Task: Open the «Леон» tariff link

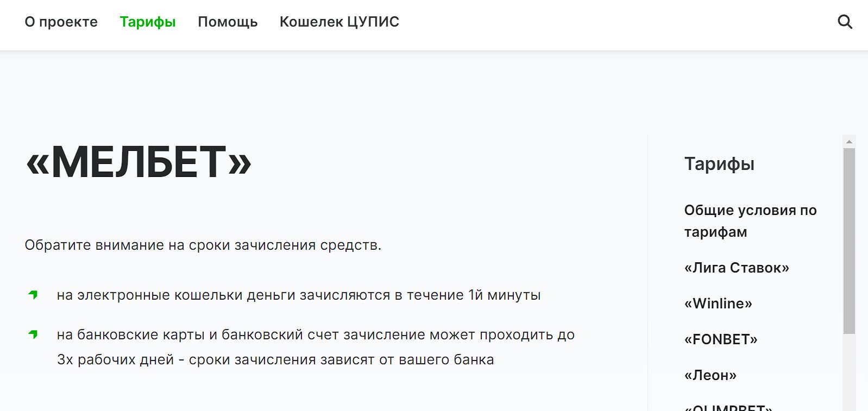Action: point(710,375)
